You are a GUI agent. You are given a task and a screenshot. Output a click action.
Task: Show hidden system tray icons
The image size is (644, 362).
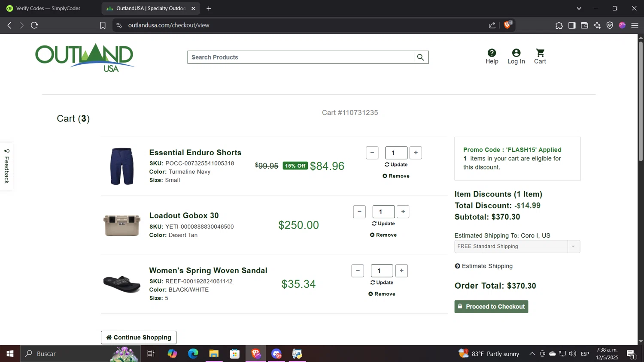click(532, 354)
